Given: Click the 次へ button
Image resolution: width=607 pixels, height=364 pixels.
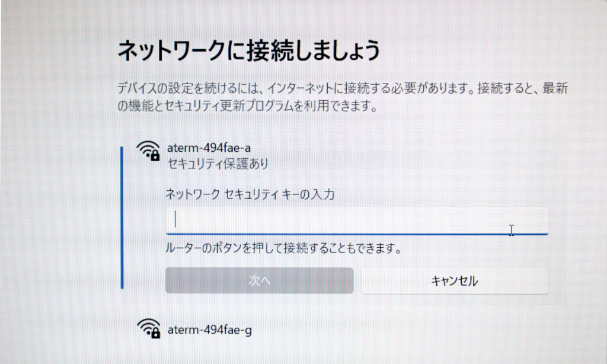Looking at the screenshot, I should pyautogui.click(x=260, y=280).
